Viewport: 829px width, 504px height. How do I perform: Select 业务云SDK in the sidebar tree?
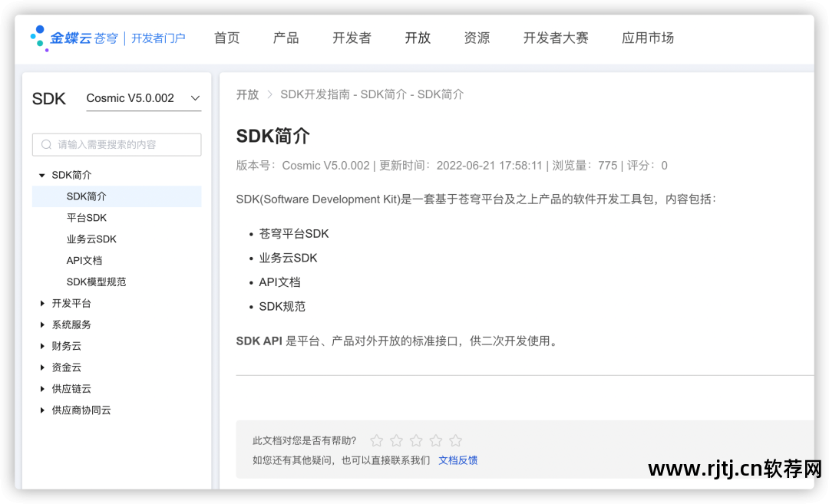[91, 239]
